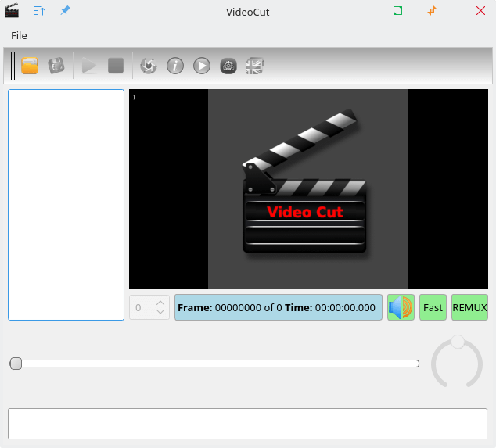This screenshot has height=448, width=496.
Task: Click the toolbar drag handle
Action: [13, 66]
